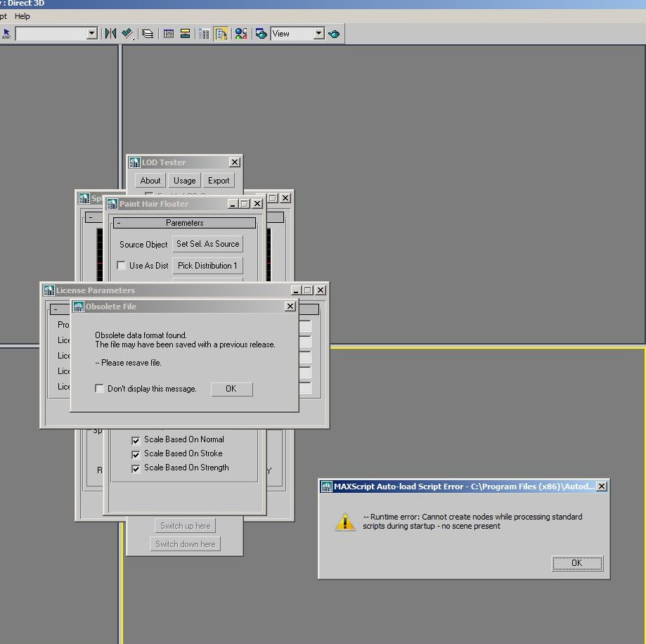Click 'Obsolete data format found.' text
The height and width of the screenshot is (644, 646).
(x=141, y=335)
